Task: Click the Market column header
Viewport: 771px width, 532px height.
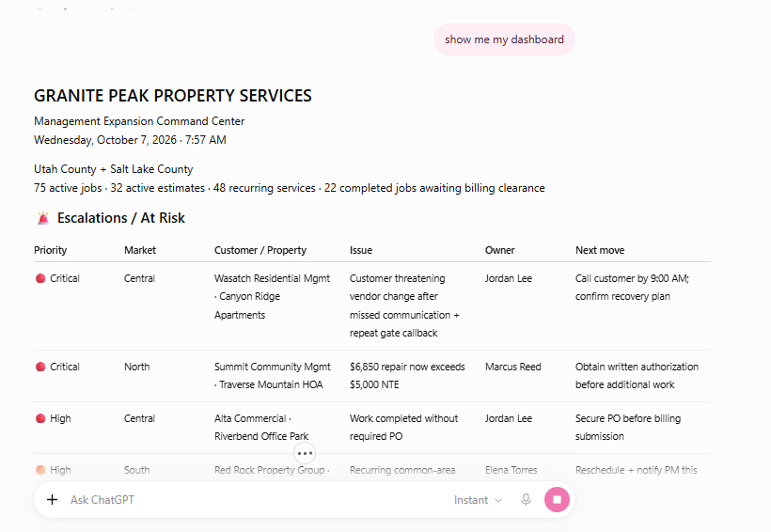Action: click(x=140, y=250)
